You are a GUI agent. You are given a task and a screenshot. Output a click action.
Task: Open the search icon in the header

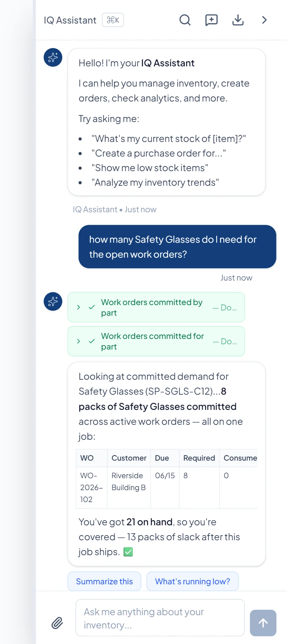click(x=185, y=20)
